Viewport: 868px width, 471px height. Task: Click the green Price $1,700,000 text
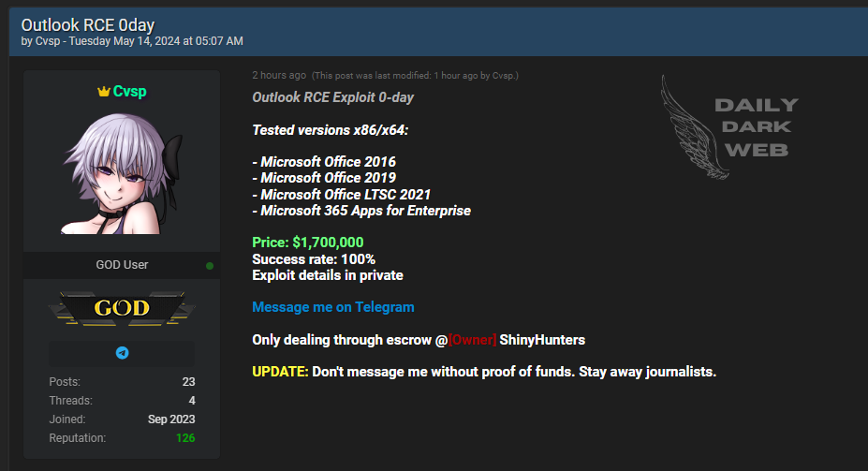[x=308, y=243]
